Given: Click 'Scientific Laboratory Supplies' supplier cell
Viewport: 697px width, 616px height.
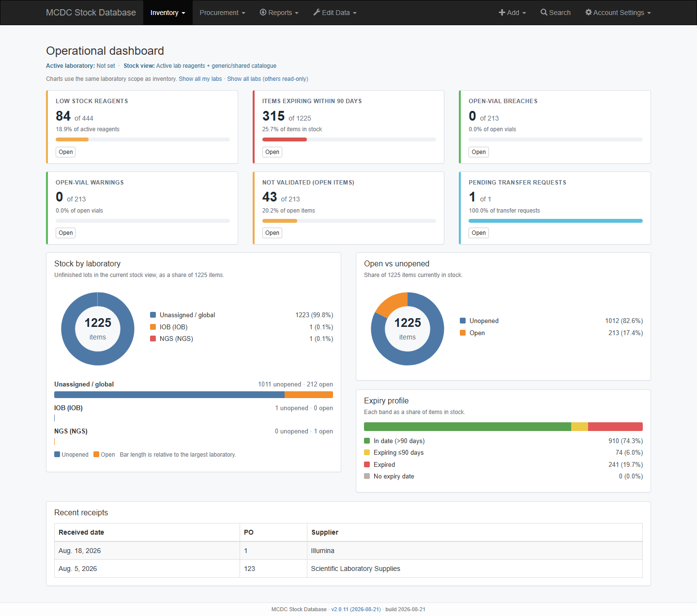Looking at the screenshot, I should 475,569.
